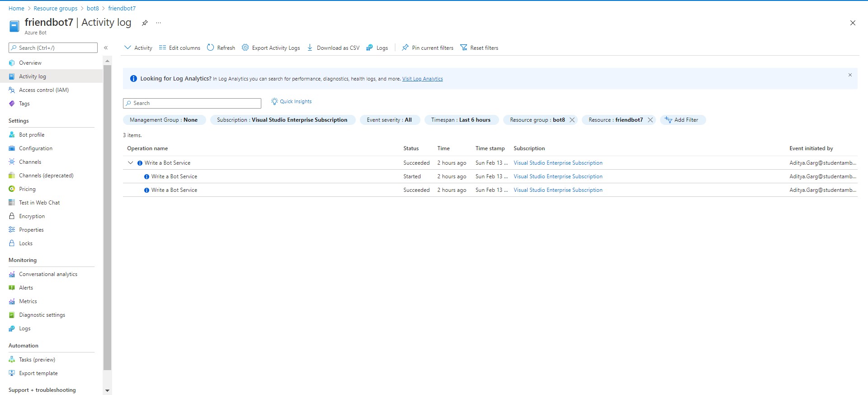Change the Timespan Last 6 hours filter
The height and width of the screenshot is (395, 868).
click(x=461, y=120)
